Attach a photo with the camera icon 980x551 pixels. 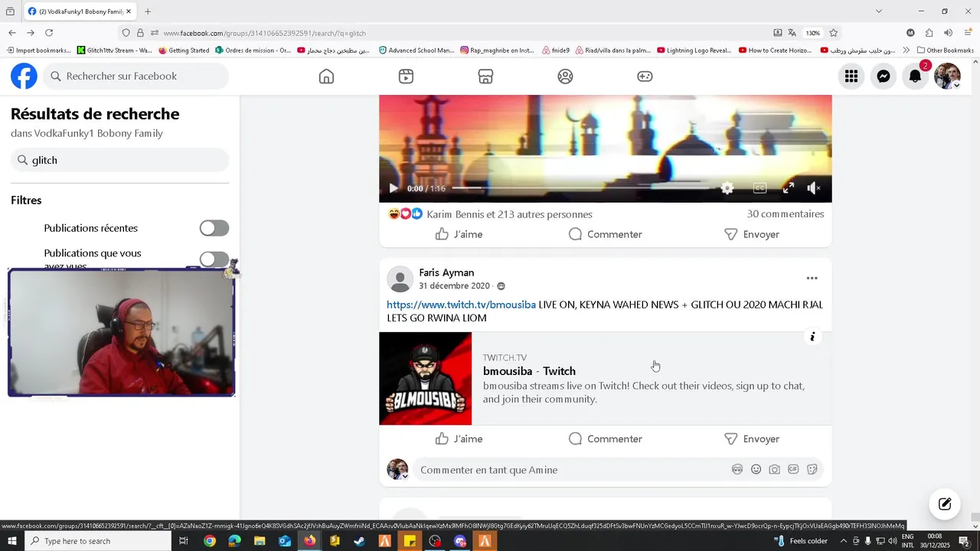[775, 470]
